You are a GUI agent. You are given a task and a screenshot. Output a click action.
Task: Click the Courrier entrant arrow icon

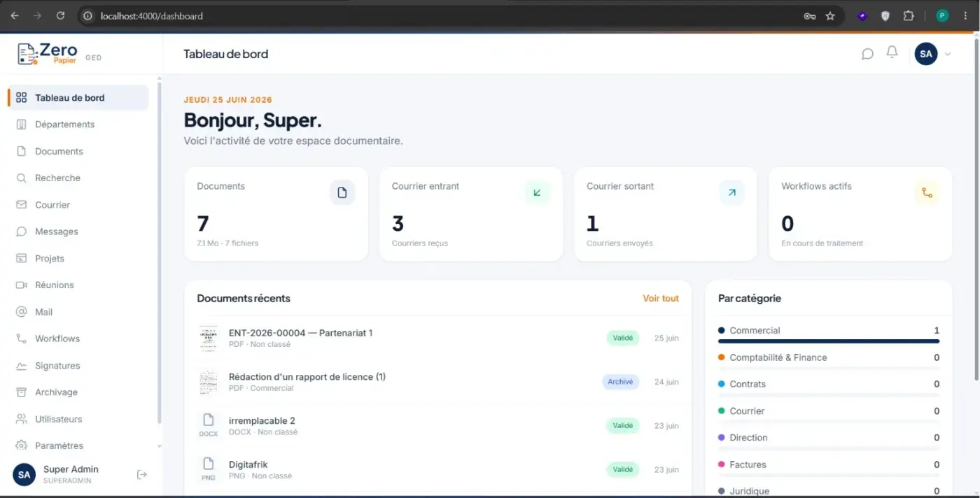537,192
